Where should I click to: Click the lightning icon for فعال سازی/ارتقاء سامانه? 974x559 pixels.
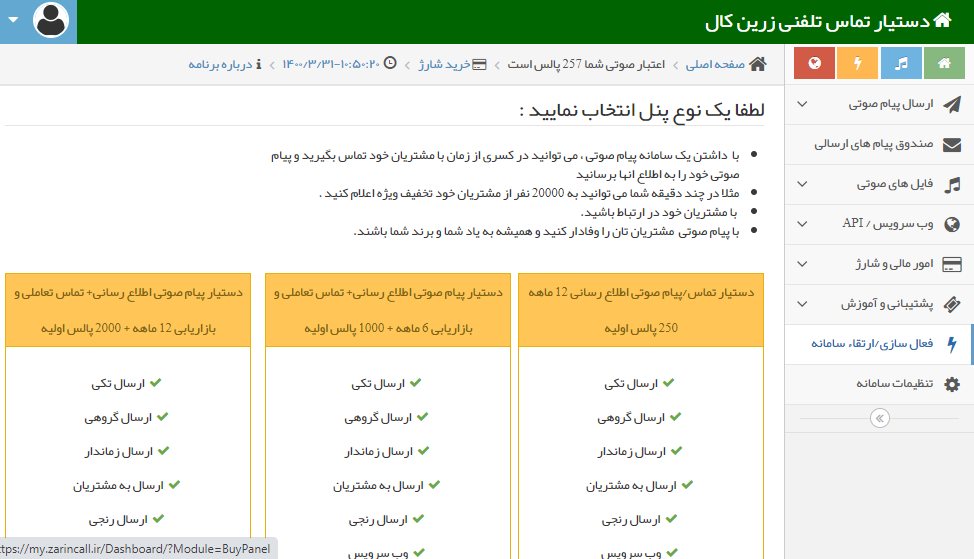pos(952,344)
